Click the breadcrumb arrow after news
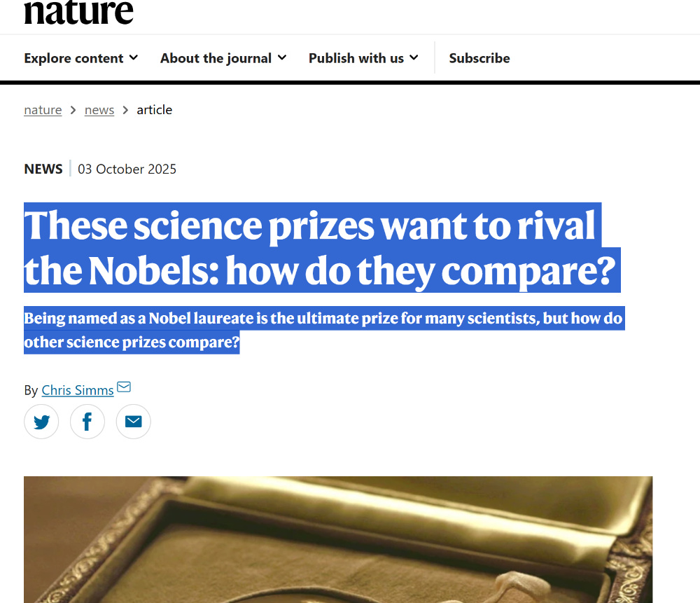Viewport: 700px width, 603px height. [x=125, y=110]
